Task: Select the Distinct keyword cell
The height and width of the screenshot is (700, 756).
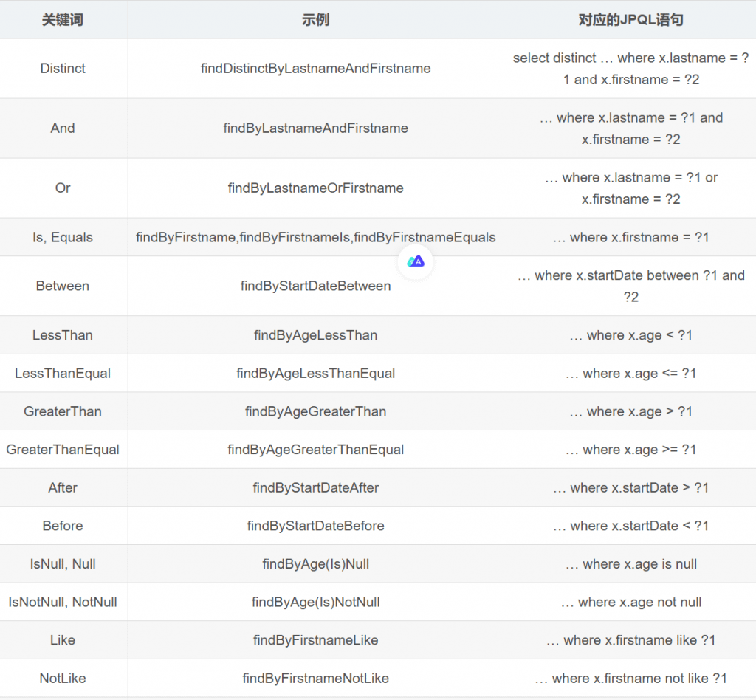Action: pyautogui.click(x=63, y=69)
